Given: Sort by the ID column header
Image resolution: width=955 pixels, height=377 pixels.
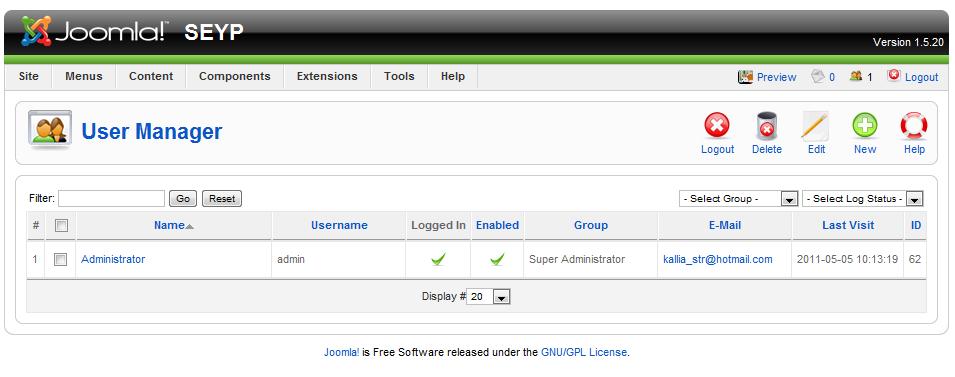Looking at the screenshot, I should click(x=916, y=225).
